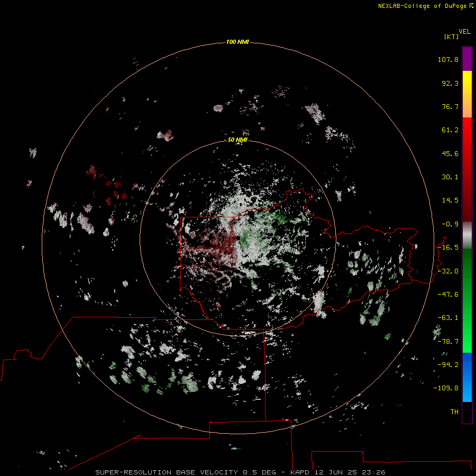Click the 45.6 velocity scale value
The width and height of the screenshot is (476, 476).
click(x=450, y=153)
